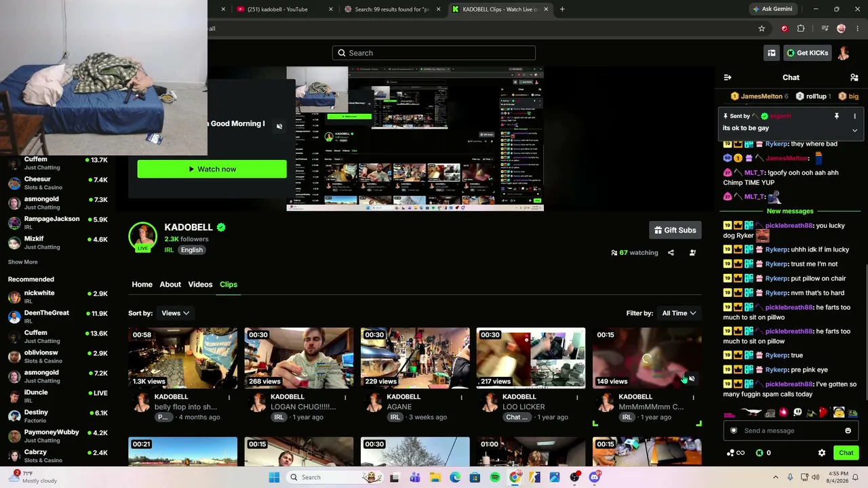
Task: Open pinned message three-dot options
Action: point(854,116)
